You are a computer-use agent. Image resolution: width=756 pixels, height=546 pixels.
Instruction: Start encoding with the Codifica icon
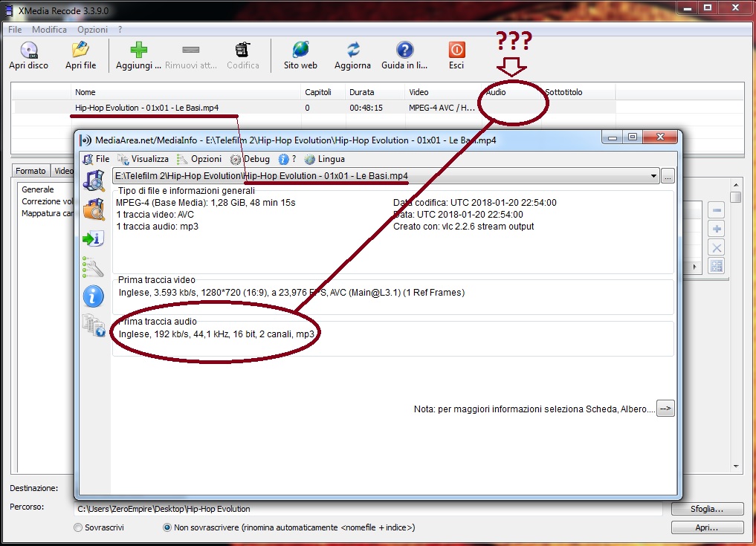coord(242,50)
